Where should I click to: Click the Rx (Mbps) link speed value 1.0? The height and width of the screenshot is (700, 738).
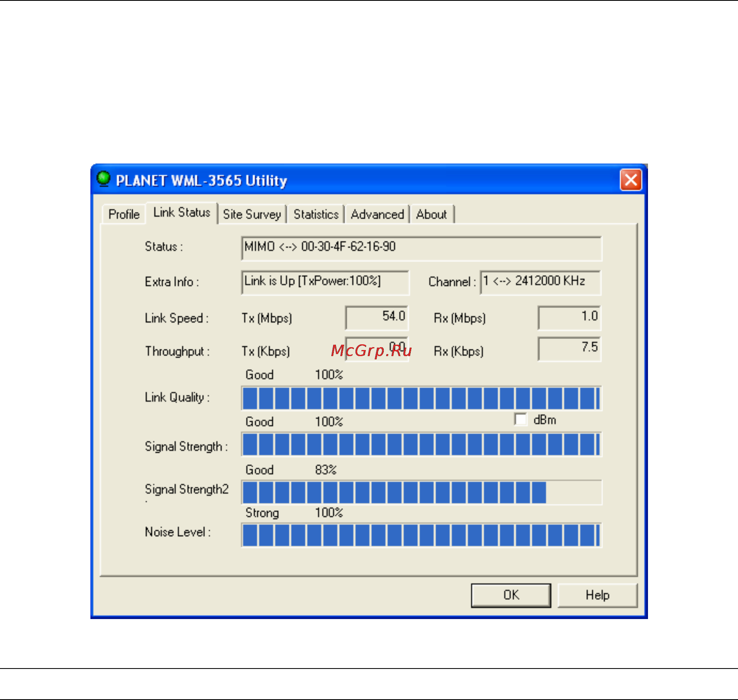pos(569,318)
